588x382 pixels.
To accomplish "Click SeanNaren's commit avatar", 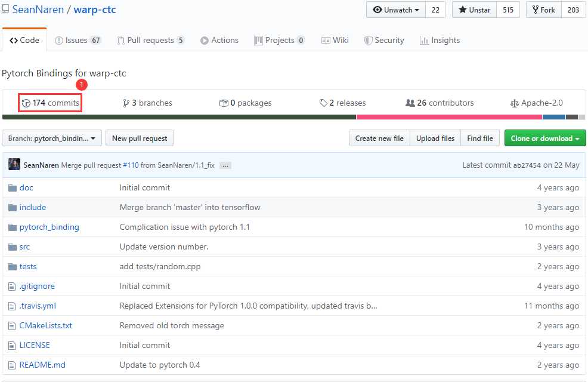I will point(14,164).
